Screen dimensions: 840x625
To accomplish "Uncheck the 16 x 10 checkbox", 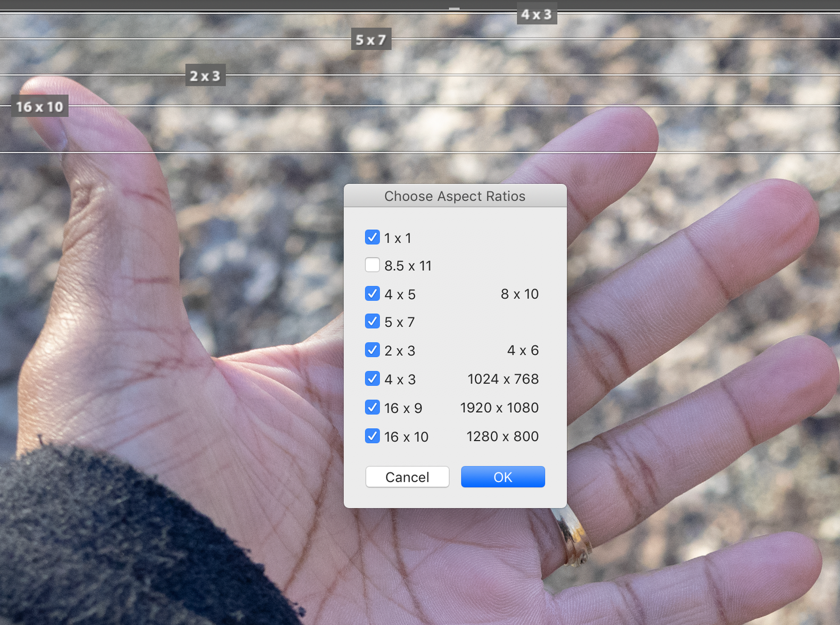I will [x=372, y=436].
